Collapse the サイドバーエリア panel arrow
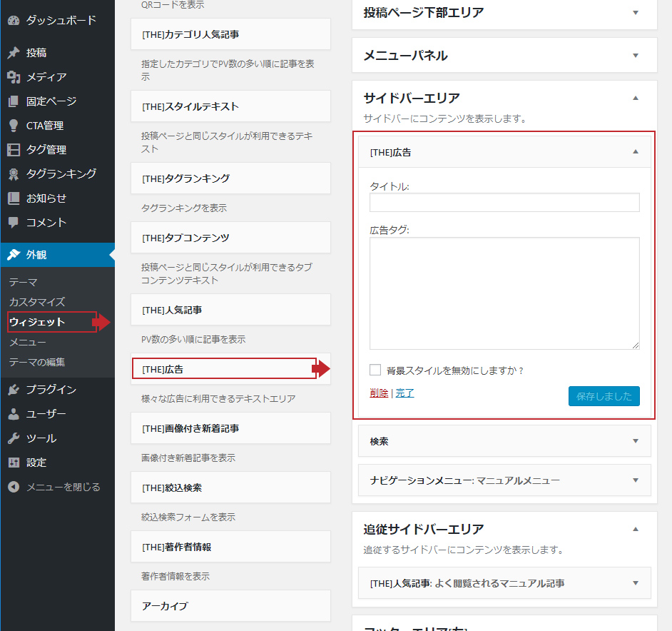 click(x=636, y=98)
